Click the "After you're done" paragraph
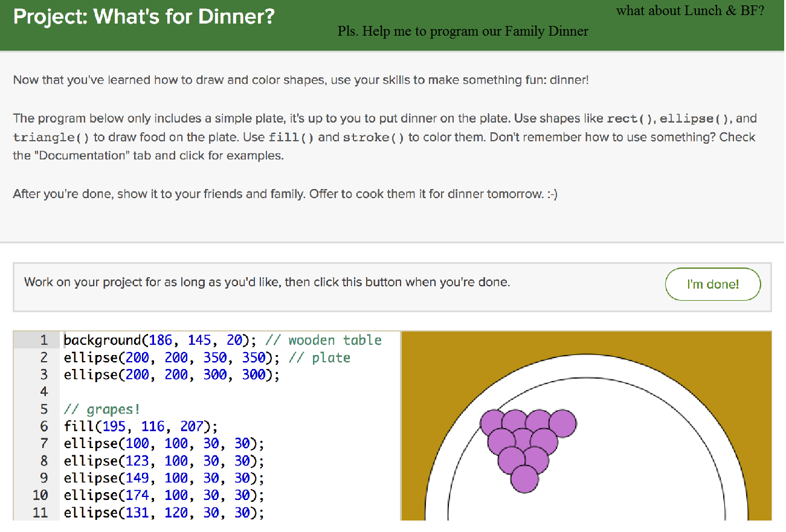Image resolution: width=786 pixels, height=532 pixels. pos(285,194)
